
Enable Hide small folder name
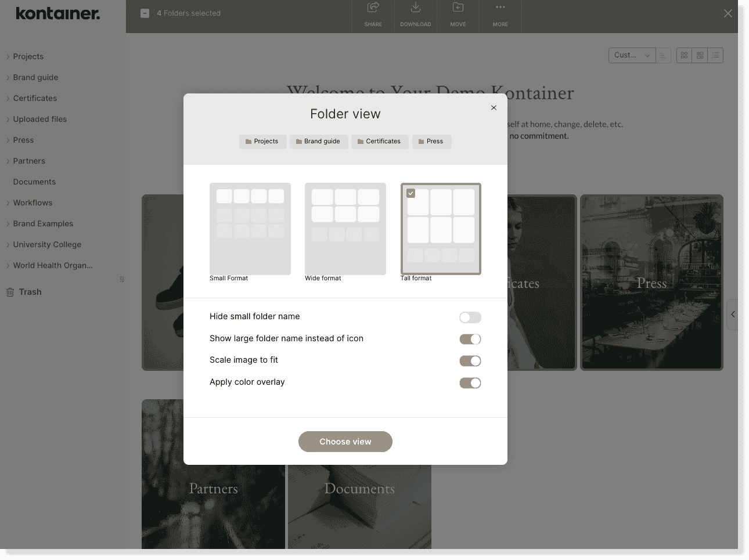point(470,317)
